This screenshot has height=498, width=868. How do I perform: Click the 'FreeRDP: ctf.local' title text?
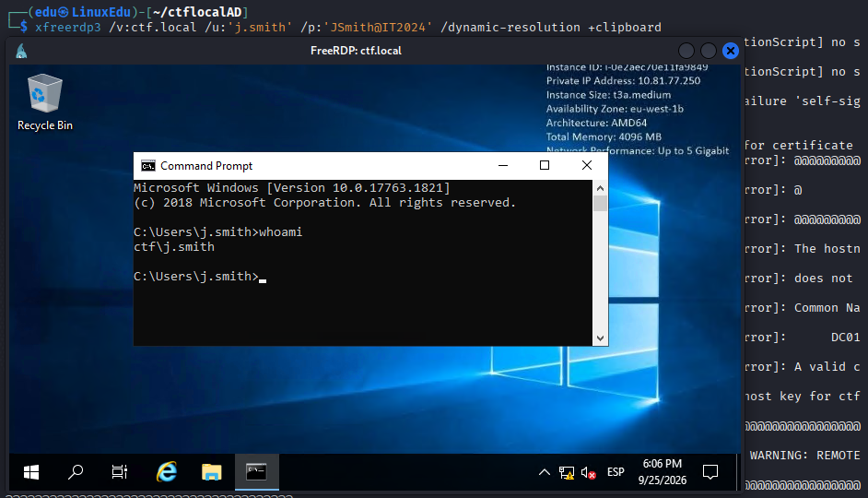356,51
